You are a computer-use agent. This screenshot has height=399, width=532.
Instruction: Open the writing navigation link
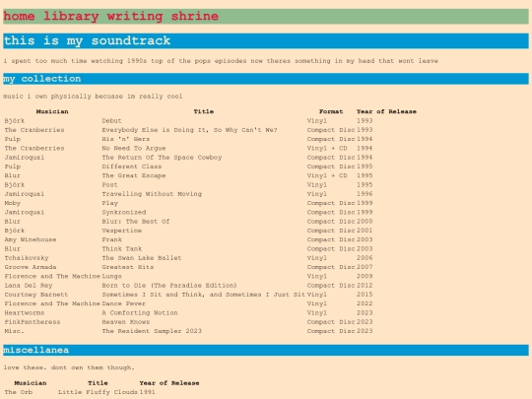tap(135, 16)
